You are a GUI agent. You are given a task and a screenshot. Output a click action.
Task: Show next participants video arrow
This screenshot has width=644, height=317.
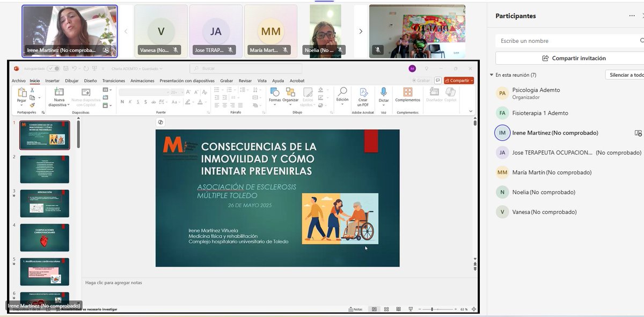[x=361, y=32]
